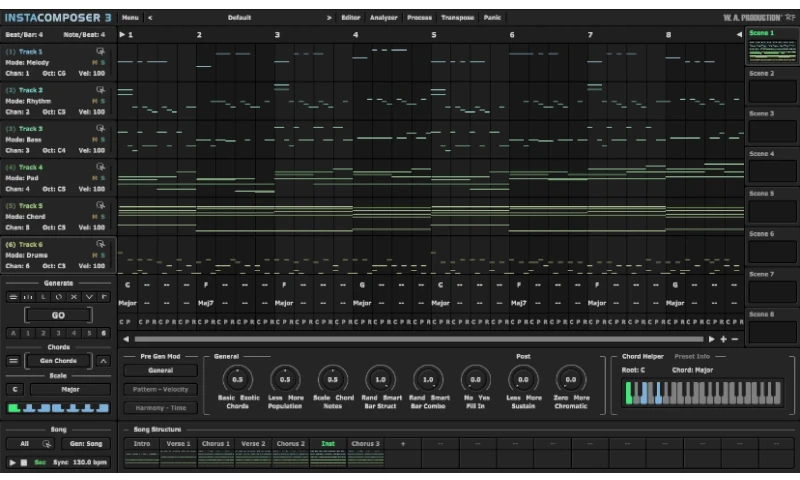Mute Track 2 with its M button

(x=94, y=100)
